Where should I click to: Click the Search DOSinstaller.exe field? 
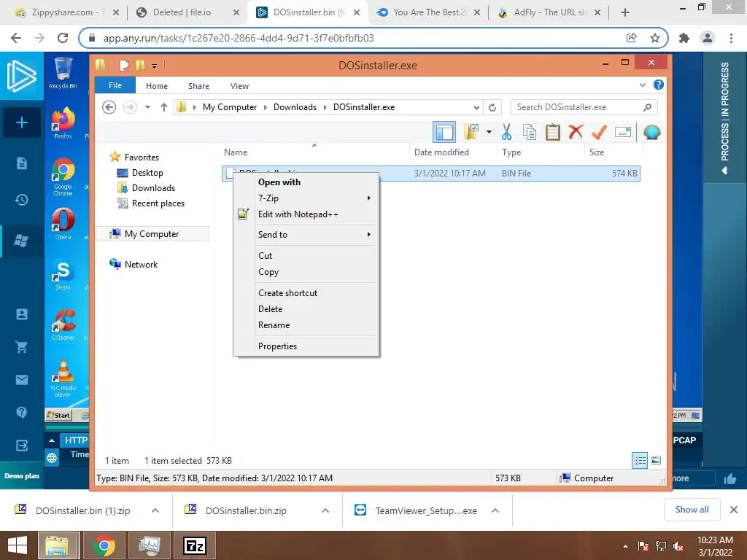point(584,107)
